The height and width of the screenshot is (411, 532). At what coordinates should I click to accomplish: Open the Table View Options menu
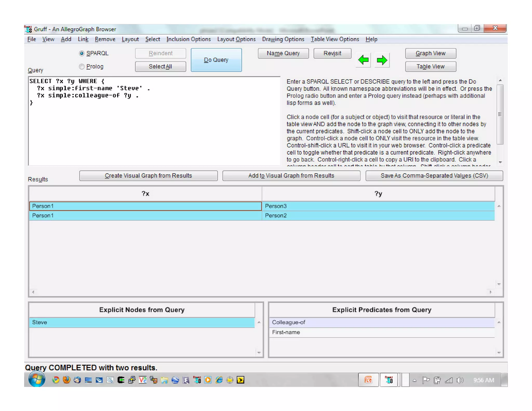pos(335,39)
